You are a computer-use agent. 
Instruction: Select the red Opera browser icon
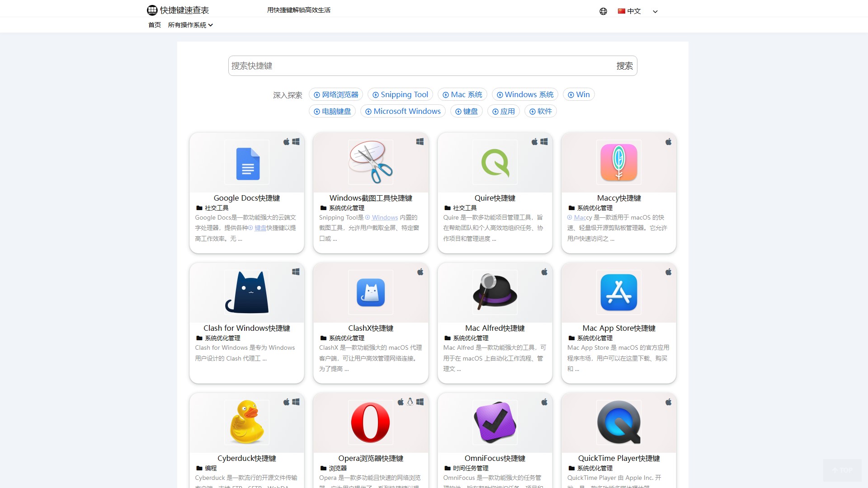pos(371,422)
